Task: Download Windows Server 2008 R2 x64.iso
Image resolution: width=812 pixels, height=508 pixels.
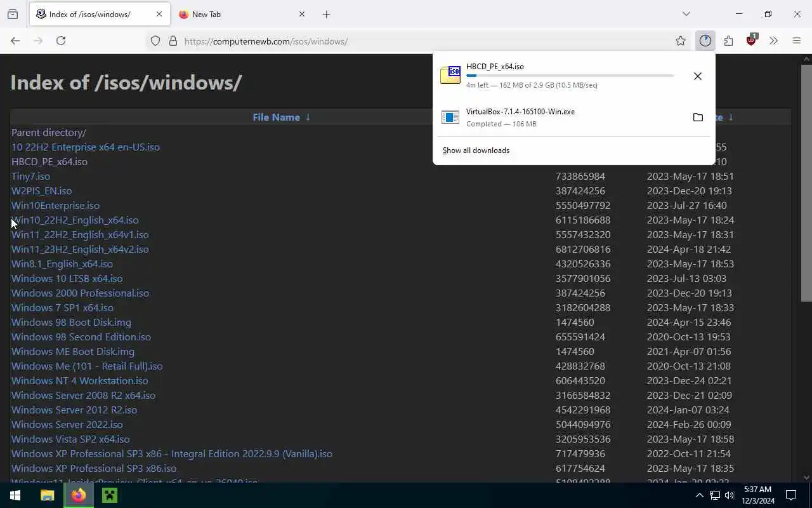Action: click(83, 395)
